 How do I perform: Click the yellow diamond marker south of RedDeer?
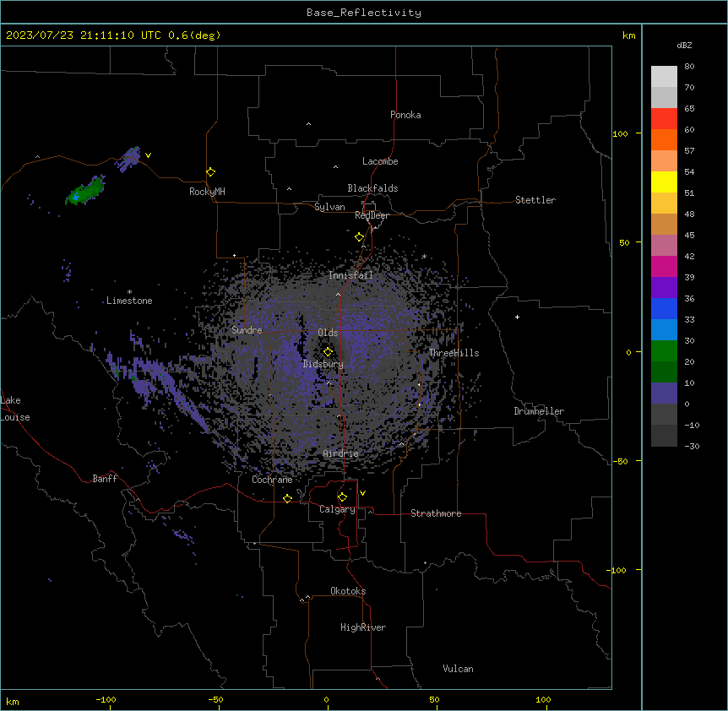tap(359, 237)
